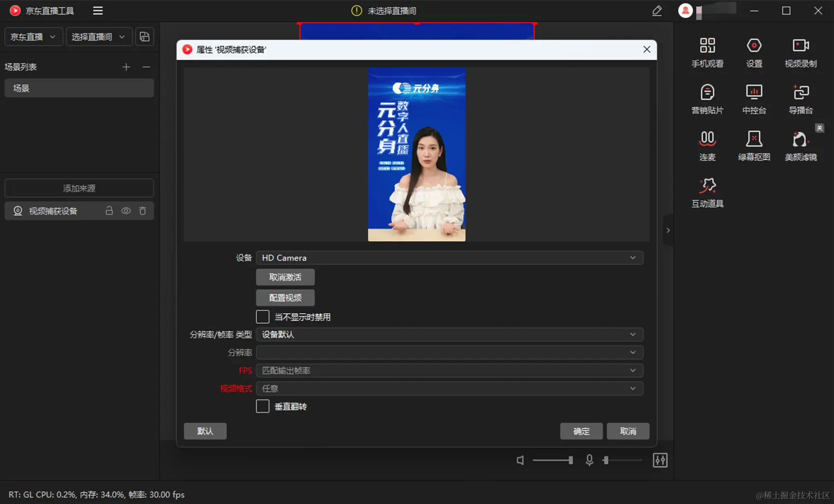Image resolution: width=834 pixels, height=504 pixels.
Task: Mute the microphone icon
Action: (x=589, y=460)
